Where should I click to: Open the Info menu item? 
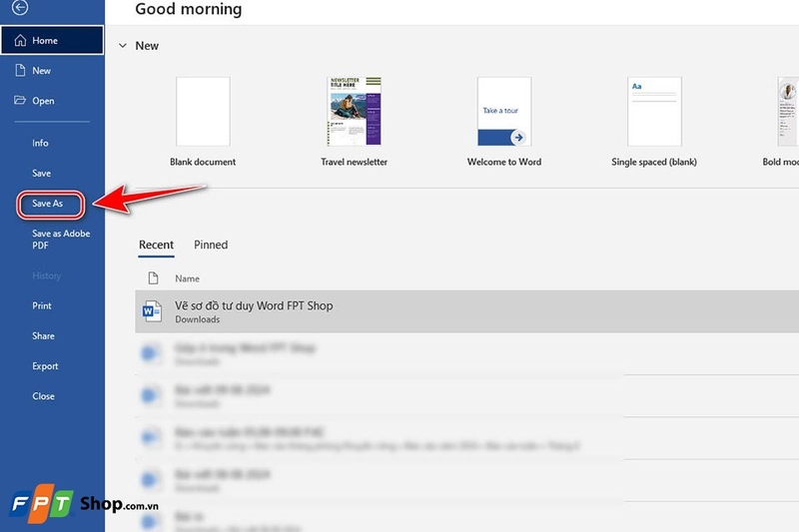point(40,144)
